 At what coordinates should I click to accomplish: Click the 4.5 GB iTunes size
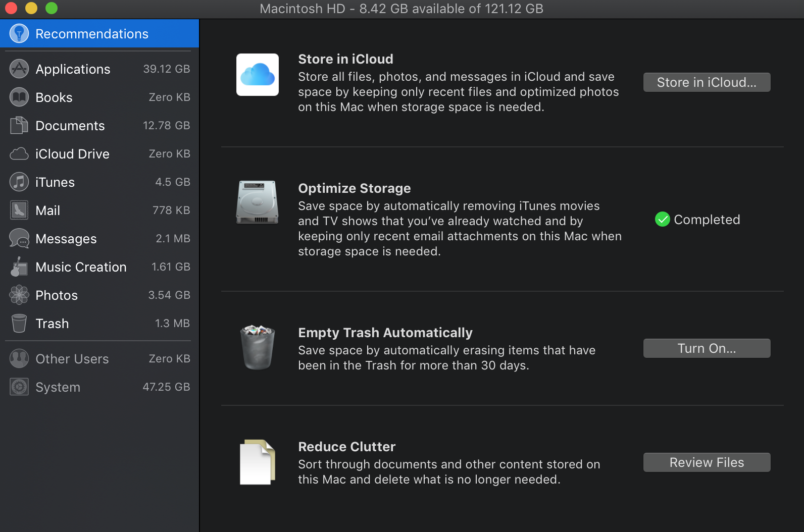click(x=173, y=182)
